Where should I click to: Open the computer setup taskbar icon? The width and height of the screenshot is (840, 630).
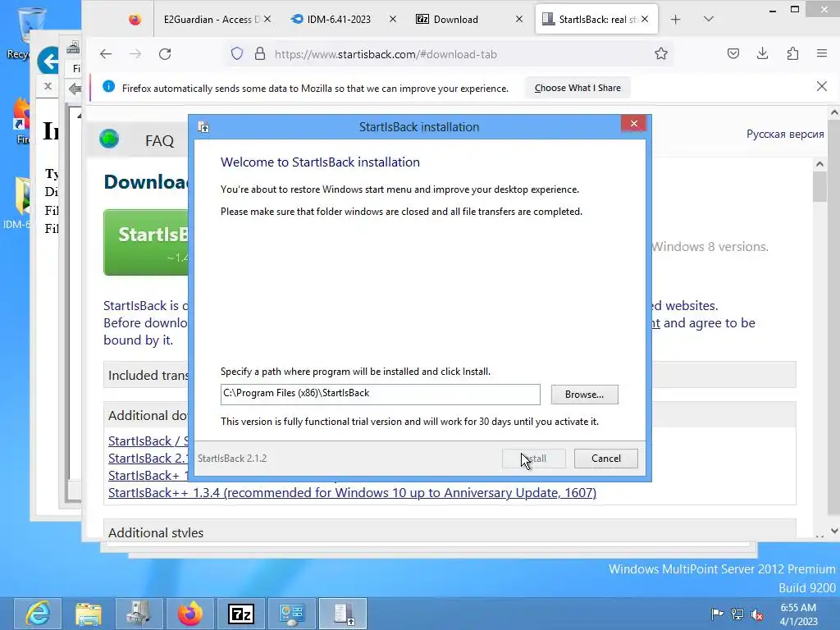(139, 614)
